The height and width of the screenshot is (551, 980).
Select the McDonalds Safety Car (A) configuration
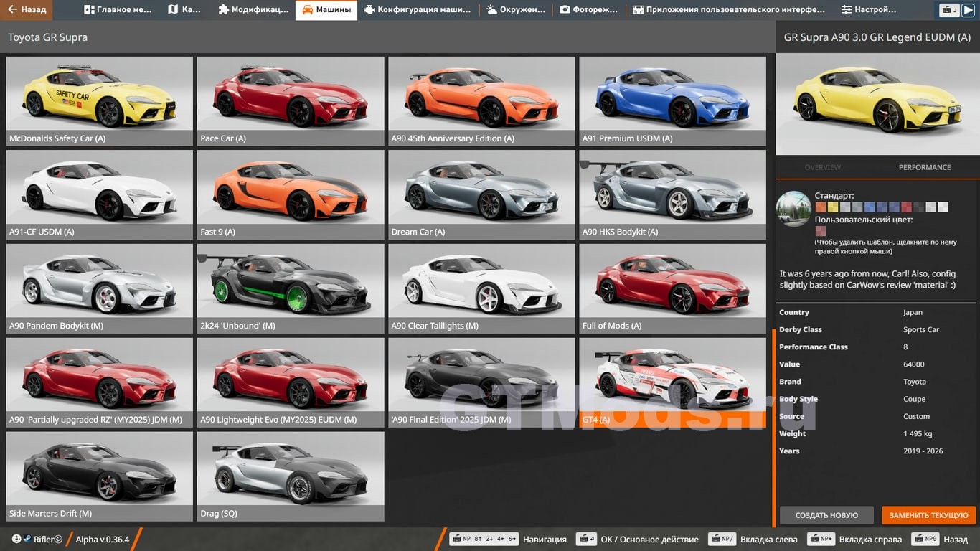[100, 101]
